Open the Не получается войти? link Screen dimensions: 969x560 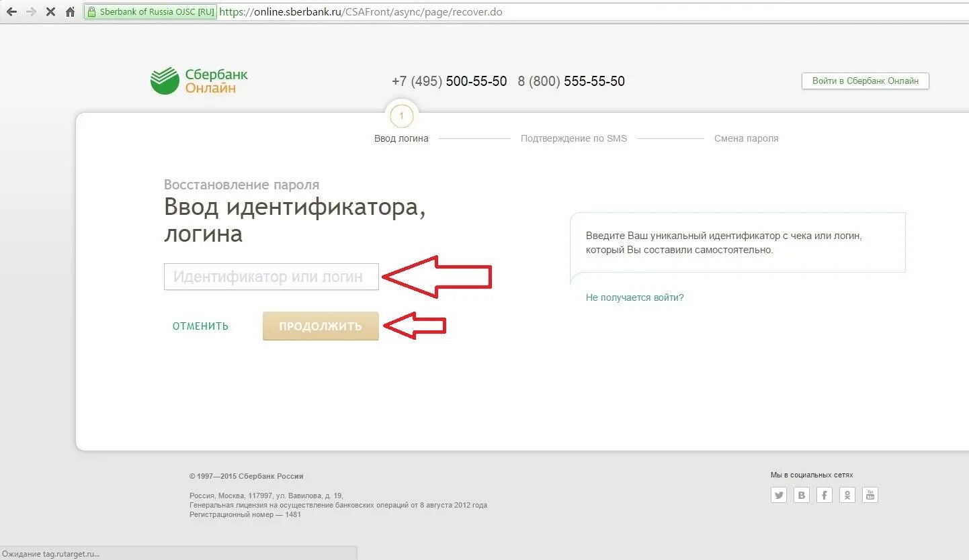coord(634,297)
